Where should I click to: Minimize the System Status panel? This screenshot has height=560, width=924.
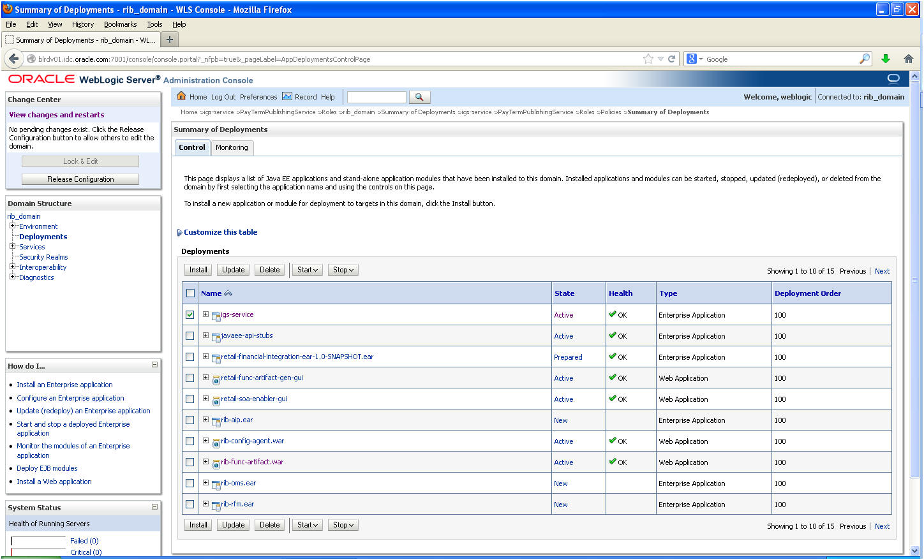[154, 506]
